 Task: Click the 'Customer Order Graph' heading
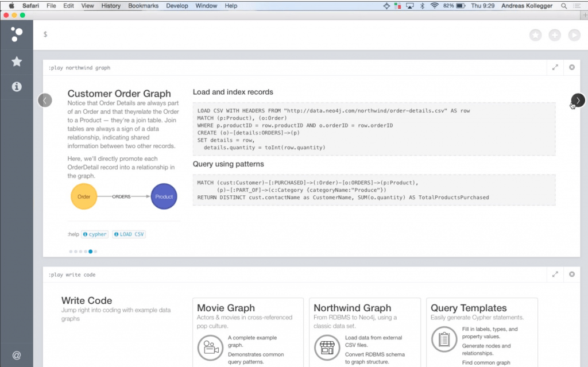(119, 94)
